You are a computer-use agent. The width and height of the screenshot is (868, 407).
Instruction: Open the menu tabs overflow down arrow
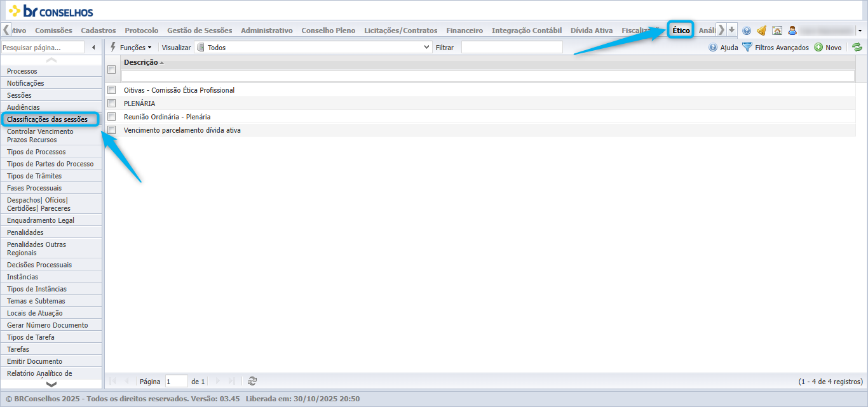click(732, 30)
